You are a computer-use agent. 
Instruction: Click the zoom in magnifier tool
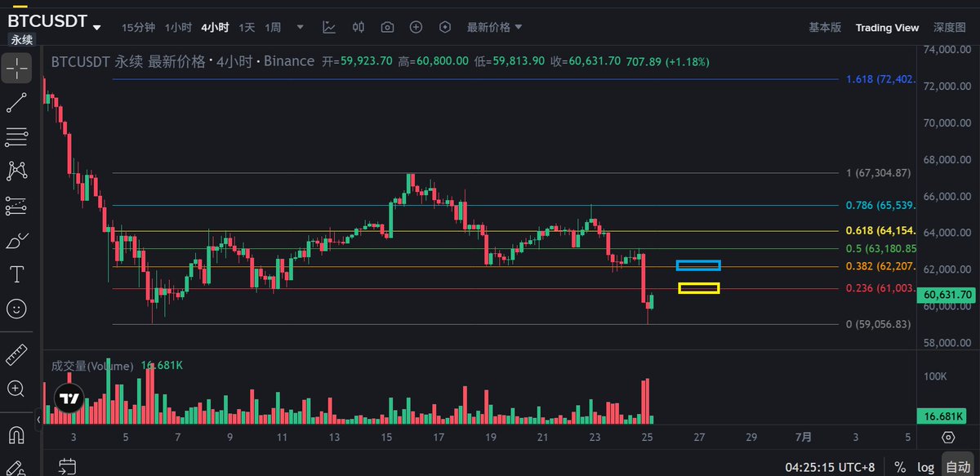click(16, 389)
